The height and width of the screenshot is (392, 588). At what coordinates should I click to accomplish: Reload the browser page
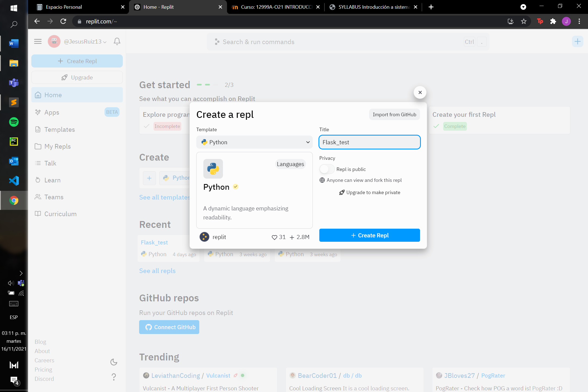[x=63, y=21]
